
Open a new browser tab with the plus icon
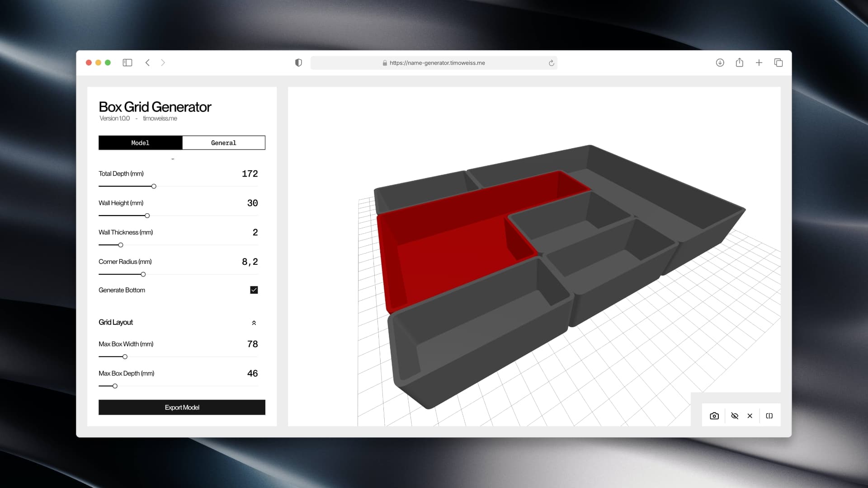[x=759, y=63]
